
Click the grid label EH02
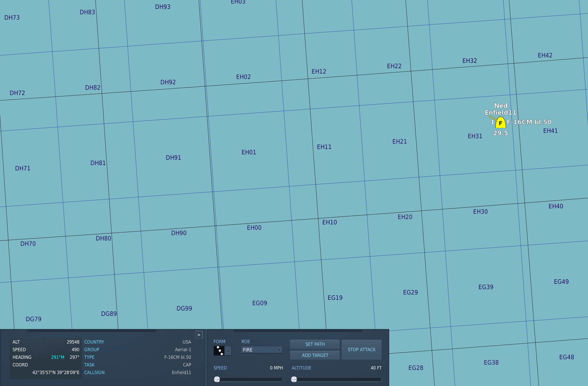point(243,77)
